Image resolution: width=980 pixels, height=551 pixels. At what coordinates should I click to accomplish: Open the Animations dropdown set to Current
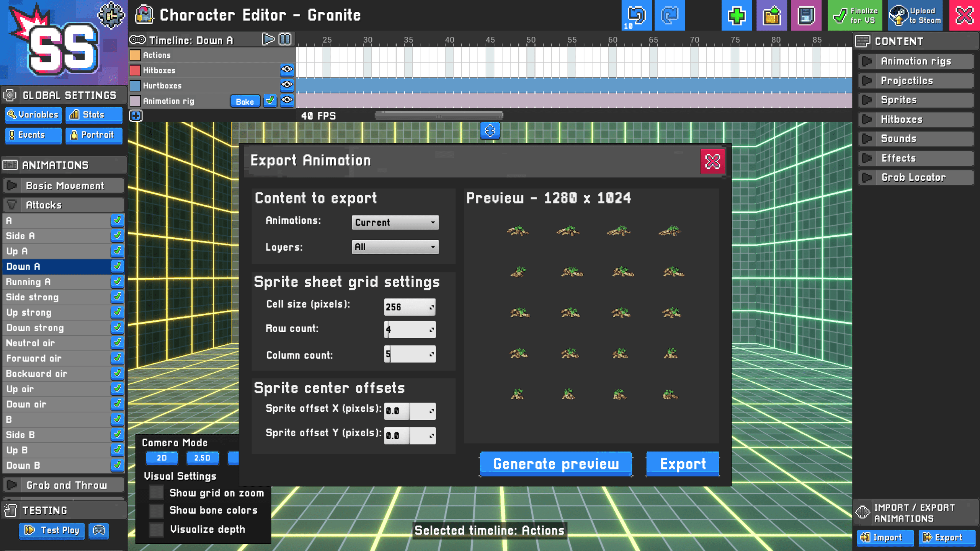395,222
